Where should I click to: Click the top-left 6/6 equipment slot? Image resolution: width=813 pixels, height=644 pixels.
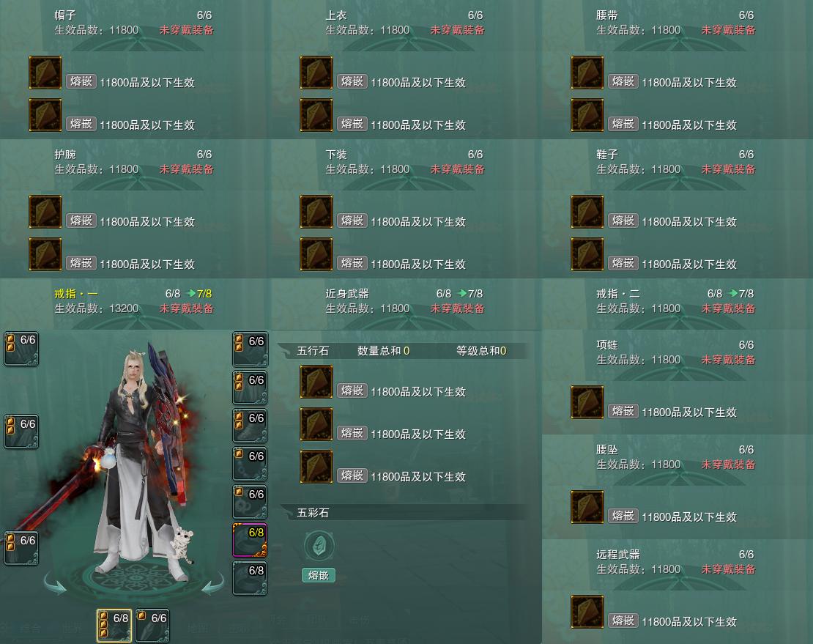(21, 349)
